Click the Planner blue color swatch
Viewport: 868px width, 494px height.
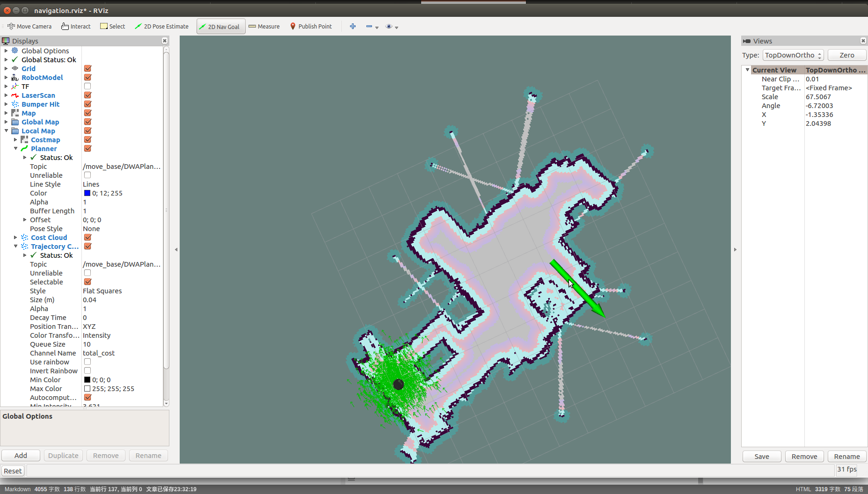[x=87, y=193]
